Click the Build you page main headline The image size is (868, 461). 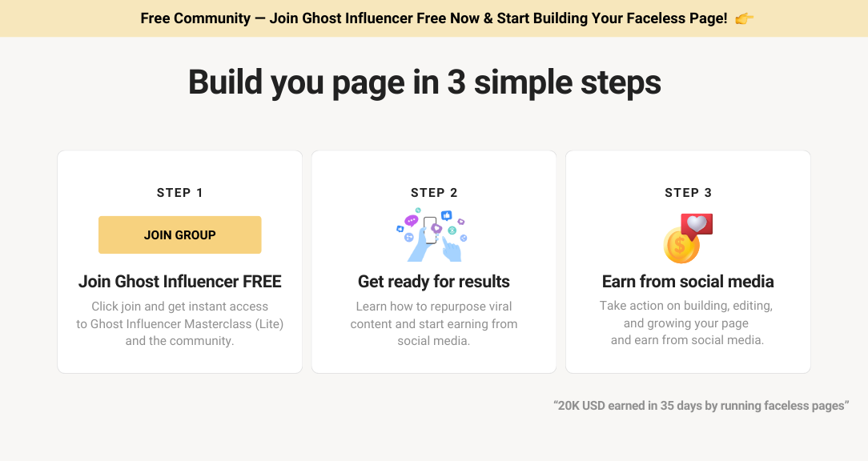tap(424, 82)
